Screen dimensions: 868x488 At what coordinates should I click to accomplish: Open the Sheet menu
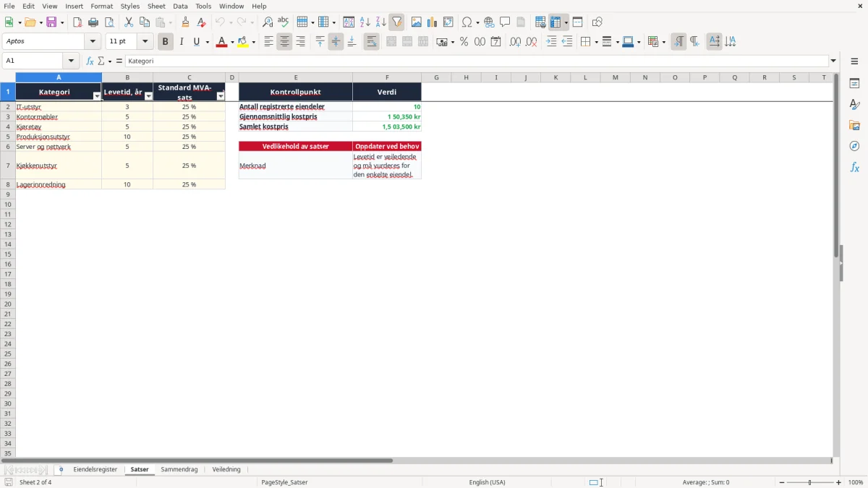pyautogui.click(x=156, y=6)
